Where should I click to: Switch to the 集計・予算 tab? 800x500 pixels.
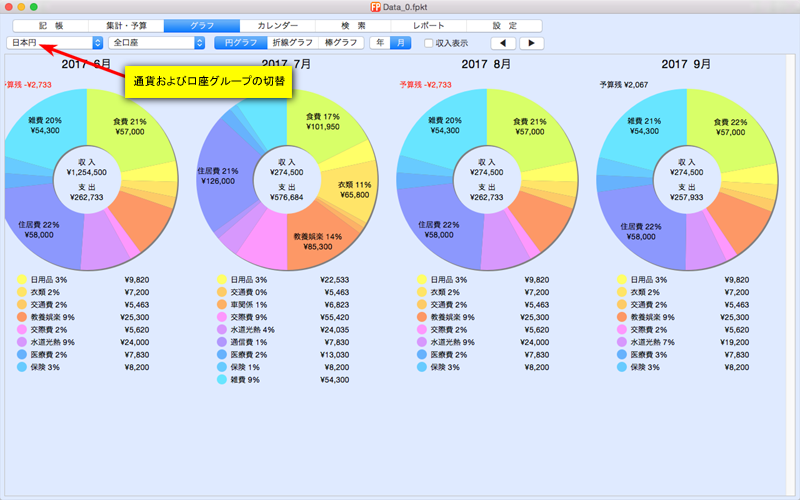click(x=126, y=26)
